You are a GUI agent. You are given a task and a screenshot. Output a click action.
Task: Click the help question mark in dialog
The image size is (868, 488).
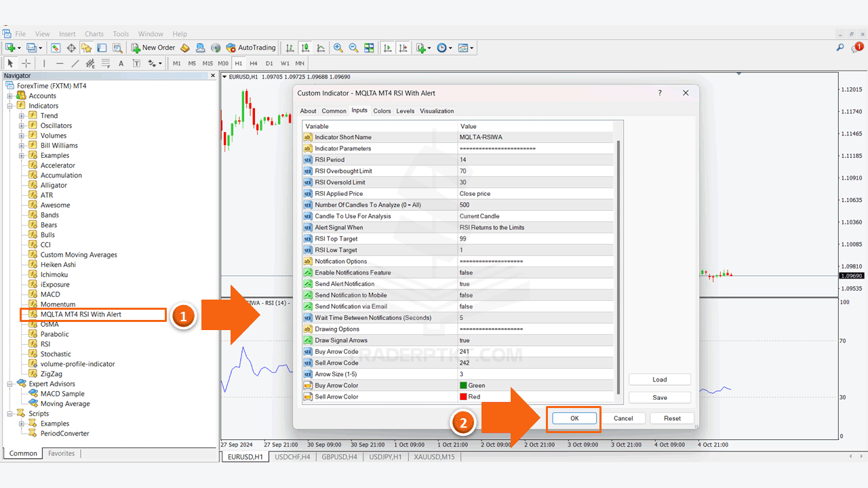point(660,93)
